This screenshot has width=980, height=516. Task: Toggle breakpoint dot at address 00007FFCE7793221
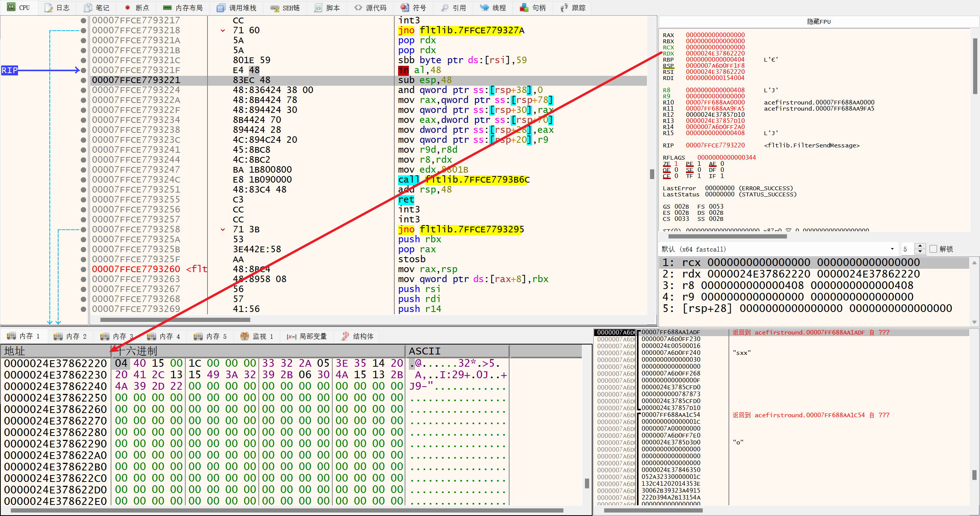pos(83,80)
